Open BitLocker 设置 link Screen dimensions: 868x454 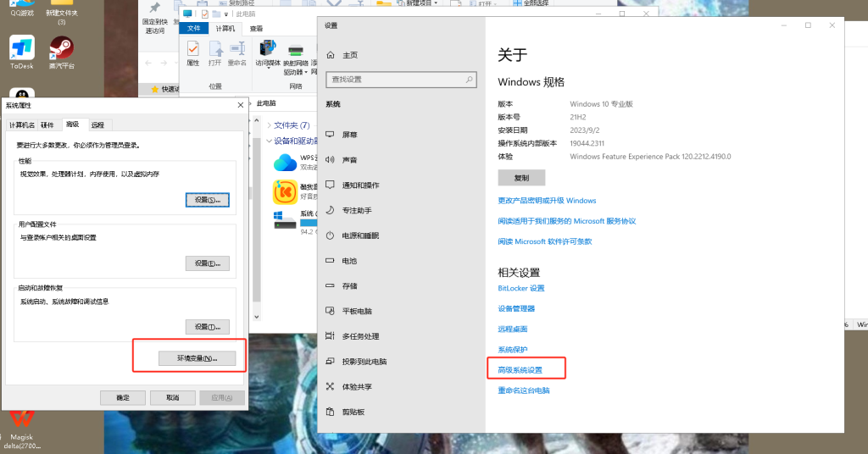(x=521, y=288)
